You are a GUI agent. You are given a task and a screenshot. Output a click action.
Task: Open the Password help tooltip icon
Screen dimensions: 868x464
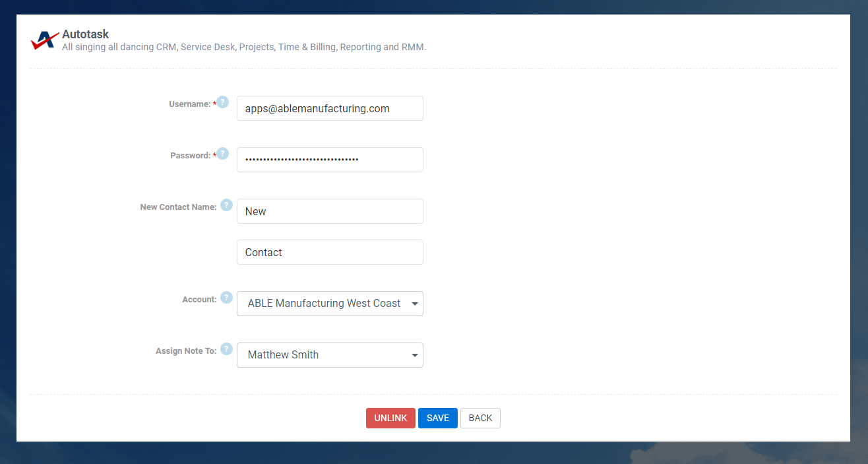pos(223,154)
